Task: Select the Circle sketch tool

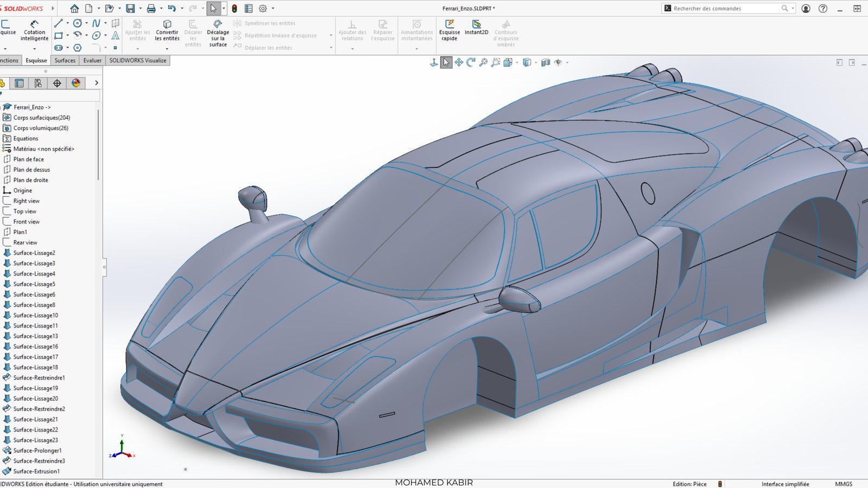Action: click(x=78, y=23)
